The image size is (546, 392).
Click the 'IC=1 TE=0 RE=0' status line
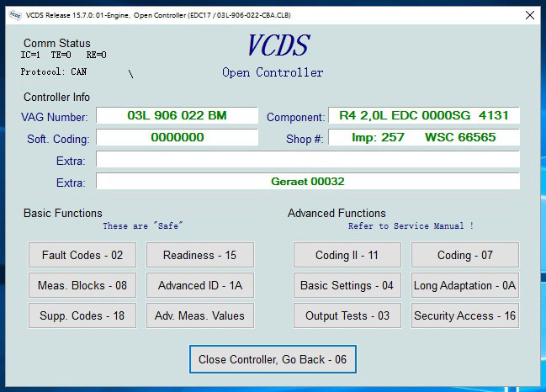[63, 55]
